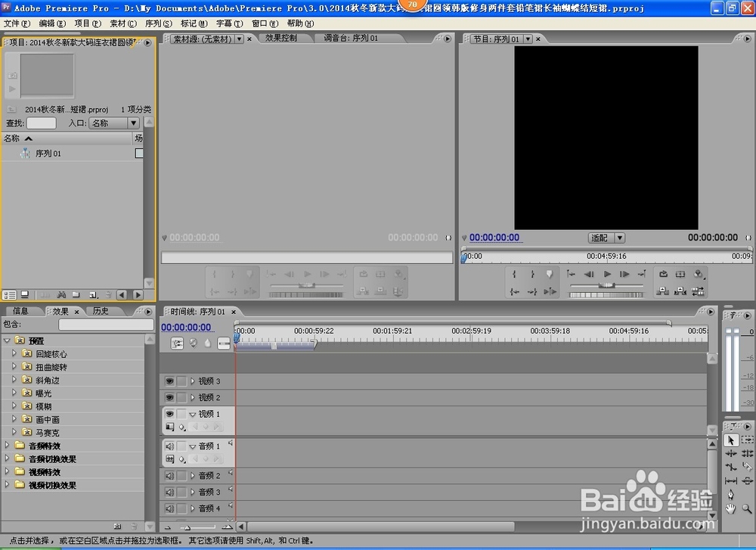
Task: Click 包含 effects search field
Action: coord(106,325)
